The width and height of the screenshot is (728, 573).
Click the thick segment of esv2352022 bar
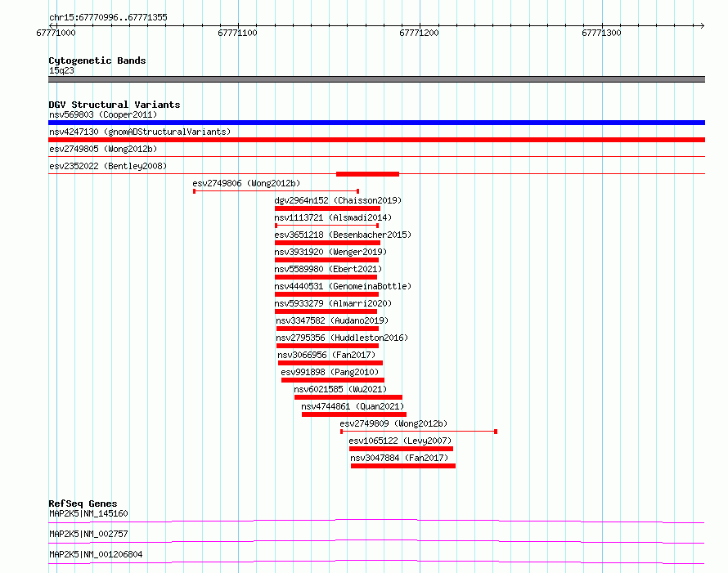tap(368, 174)
